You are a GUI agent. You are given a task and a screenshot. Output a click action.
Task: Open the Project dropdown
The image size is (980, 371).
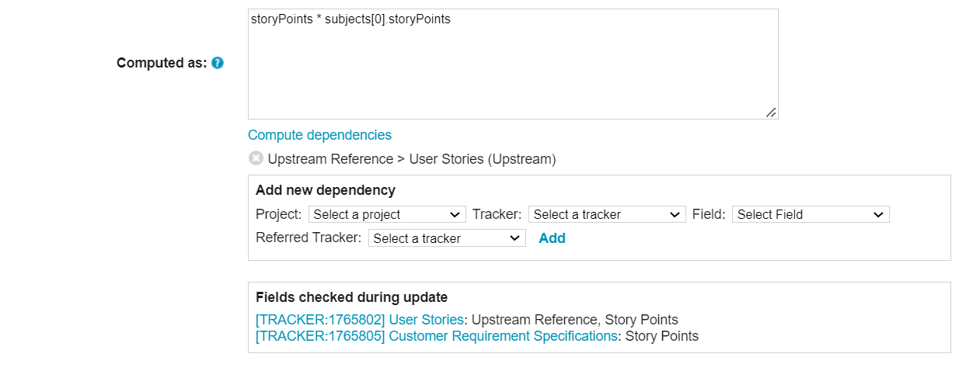(387, 214)
